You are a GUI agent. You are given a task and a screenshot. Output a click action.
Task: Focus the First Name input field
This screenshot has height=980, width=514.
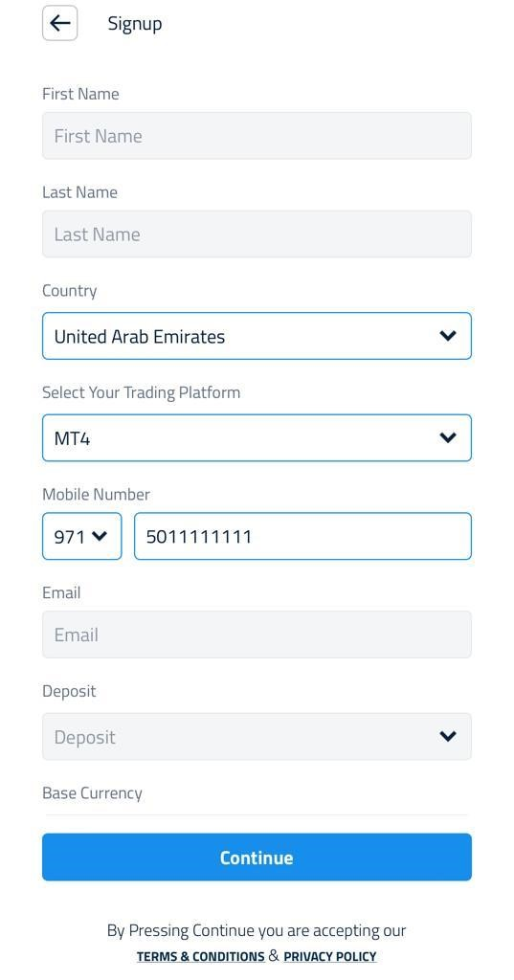tap(257, 136)
